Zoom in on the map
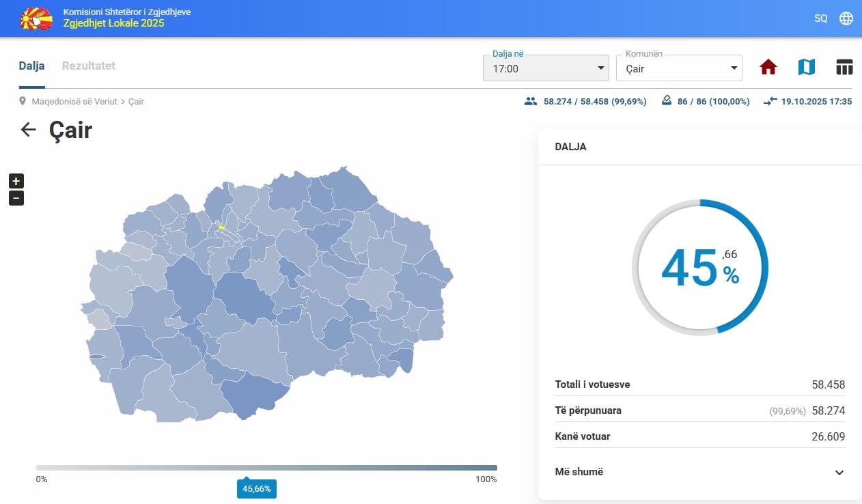The width and height of the screenshot is (862, 504). point(16,181)
